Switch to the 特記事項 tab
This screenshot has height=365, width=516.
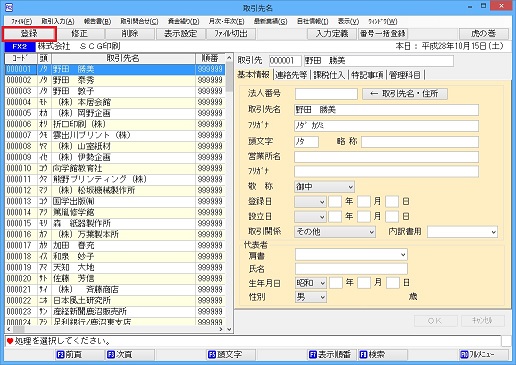(x=367, y=75)
